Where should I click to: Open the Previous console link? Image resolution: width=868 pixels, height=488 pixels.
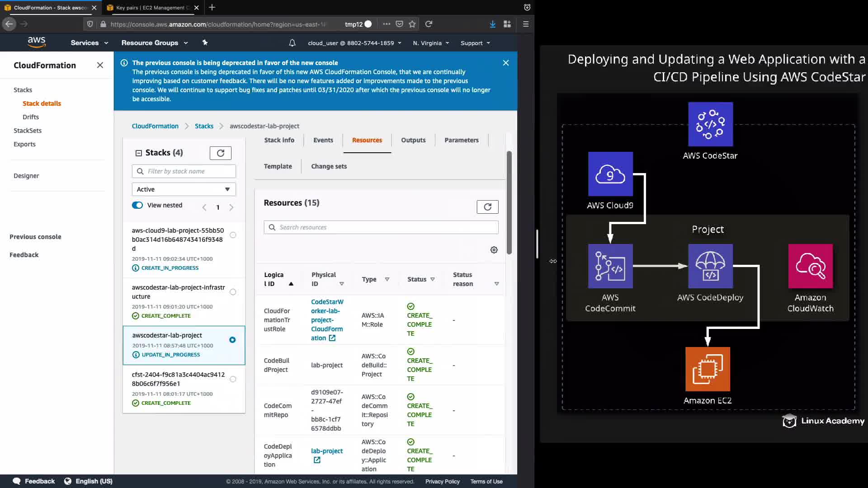pos(35,237)
